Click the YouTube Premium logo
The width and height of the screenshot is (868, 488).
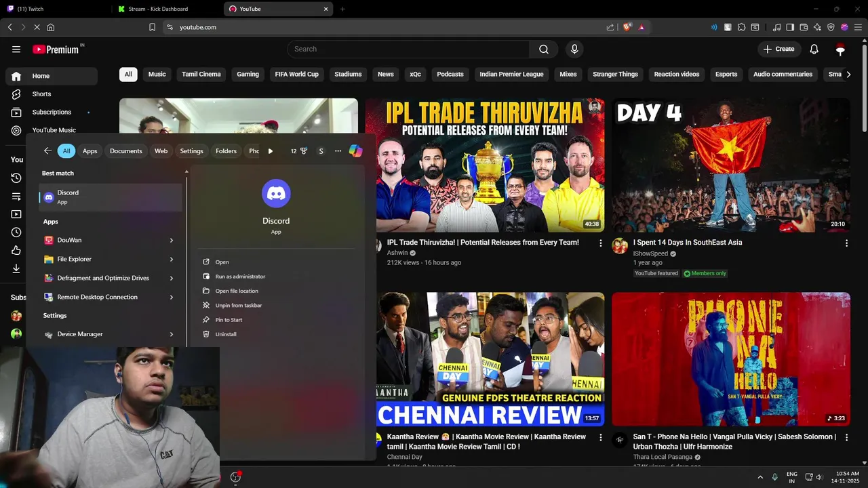[x=56, y=49]
